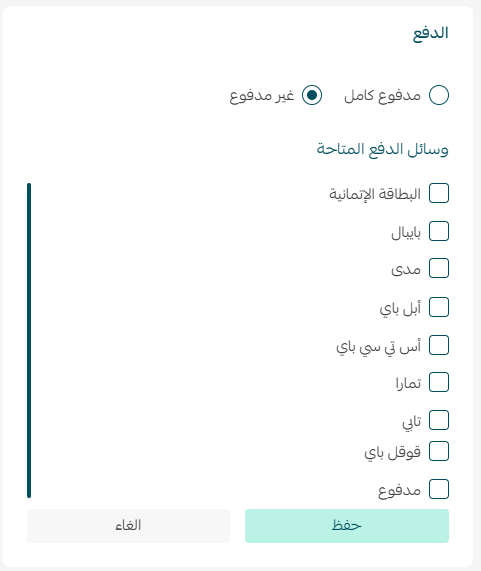Viewport: 481px width, 571px height.
Task: Click the البطاقة الإتمانية label text
Action: pos(375,193)
